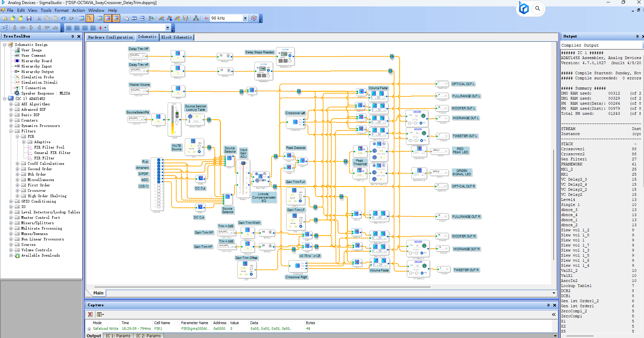Collapse the FIR tree node

(17, 136)
